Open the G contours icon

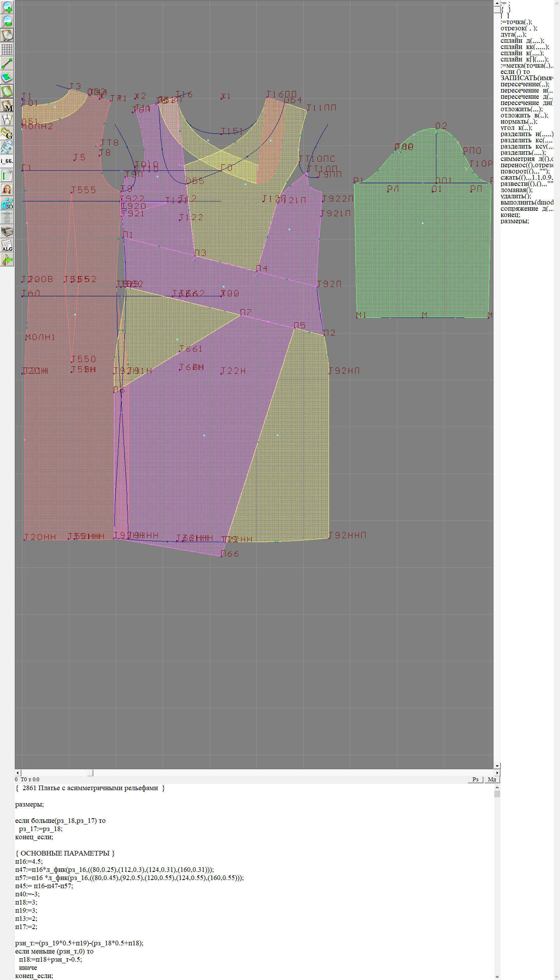point(7,133)
